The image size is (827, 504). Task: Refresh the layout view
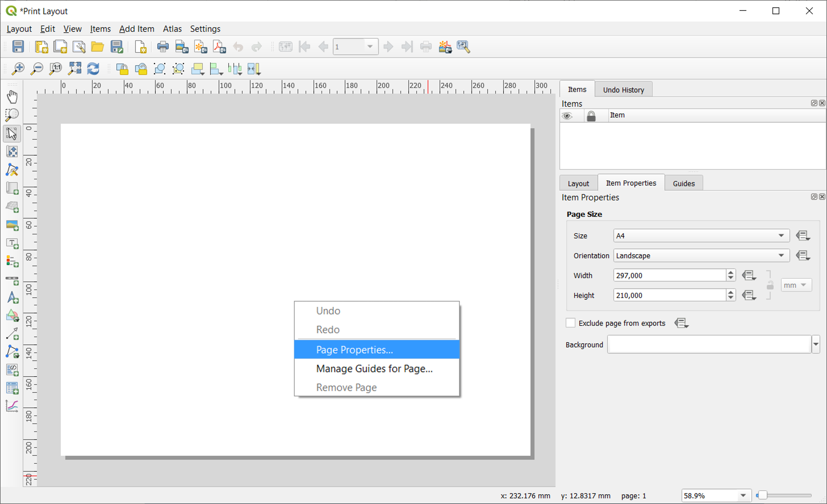[93, 69]
